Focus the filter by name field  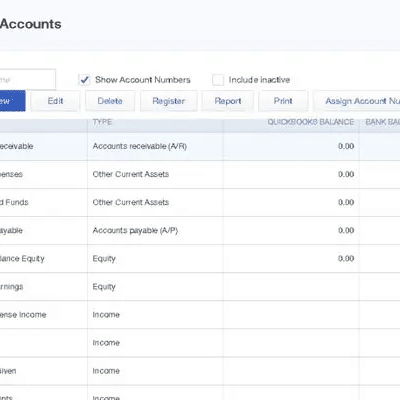tap(28, 80)
